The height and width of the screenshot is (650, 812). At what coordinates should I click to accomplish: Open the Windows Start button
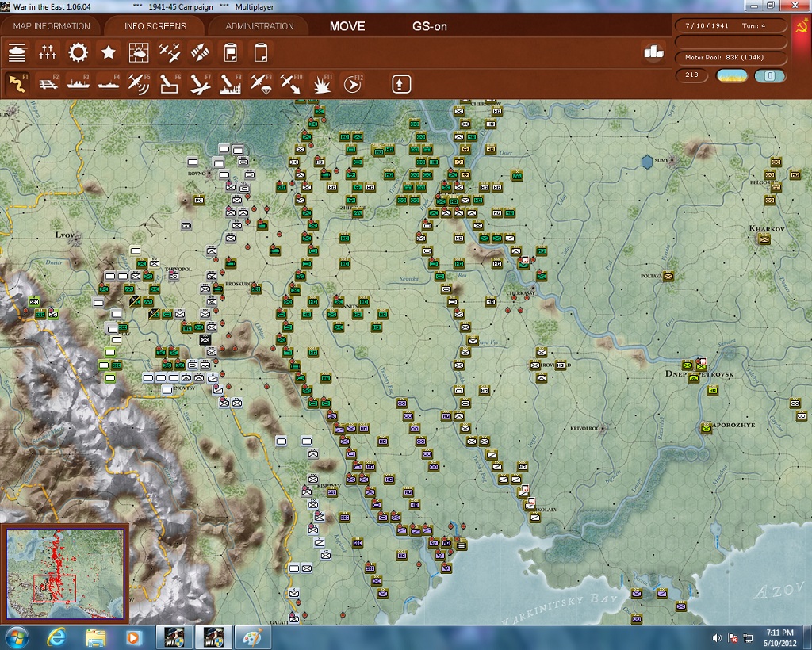coord(16,637)
